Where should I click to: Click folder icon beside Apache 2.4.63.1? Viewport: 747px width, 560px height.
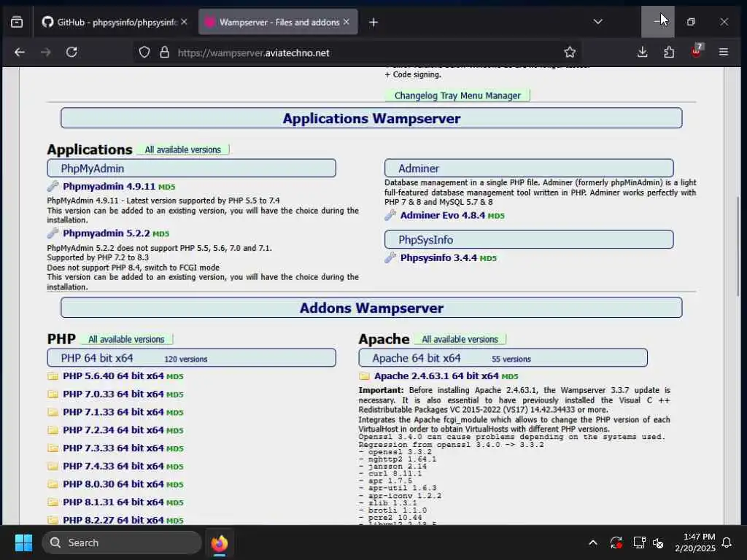pyautogui.click(x=365, y=376)
